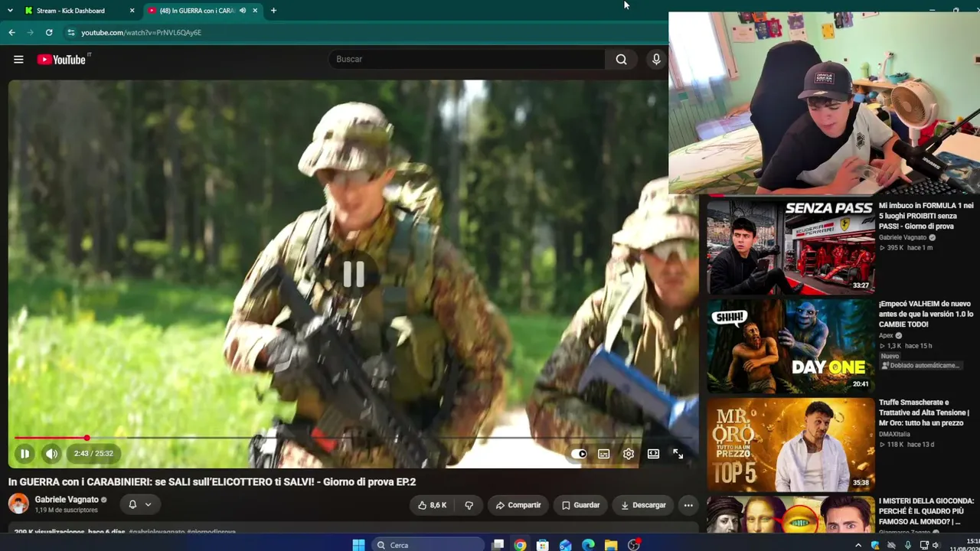
Task: Open the 'Truffe Smascherate e Trattative' video title
Action: [x=924, y=412]
